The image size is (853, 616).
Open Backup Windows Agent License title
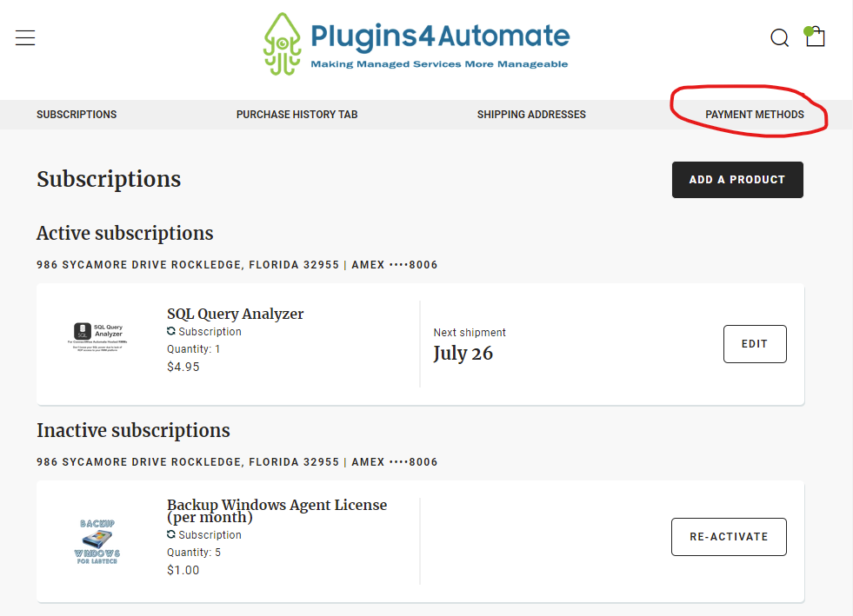(x=277, y=511)
